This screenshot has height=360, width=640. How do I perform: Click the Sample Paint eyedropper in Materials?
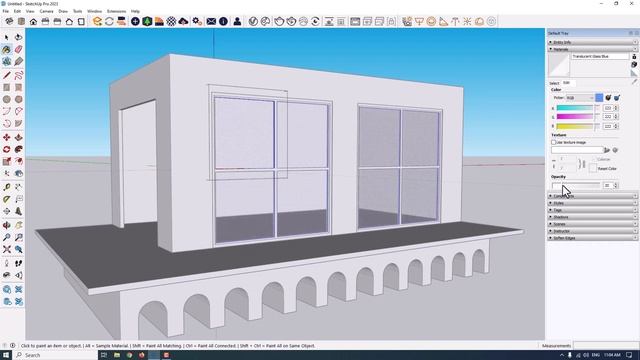[x=634, y=82]
